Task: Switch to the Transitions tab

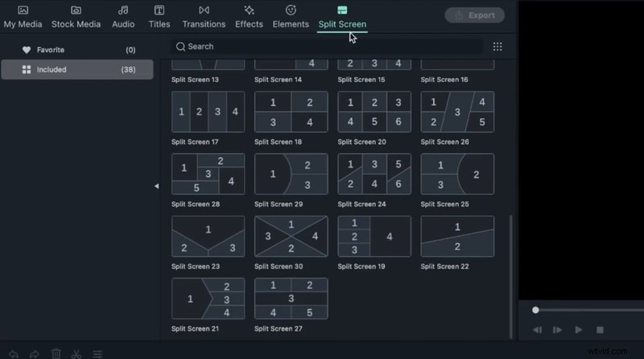Action: click(204, 16)
